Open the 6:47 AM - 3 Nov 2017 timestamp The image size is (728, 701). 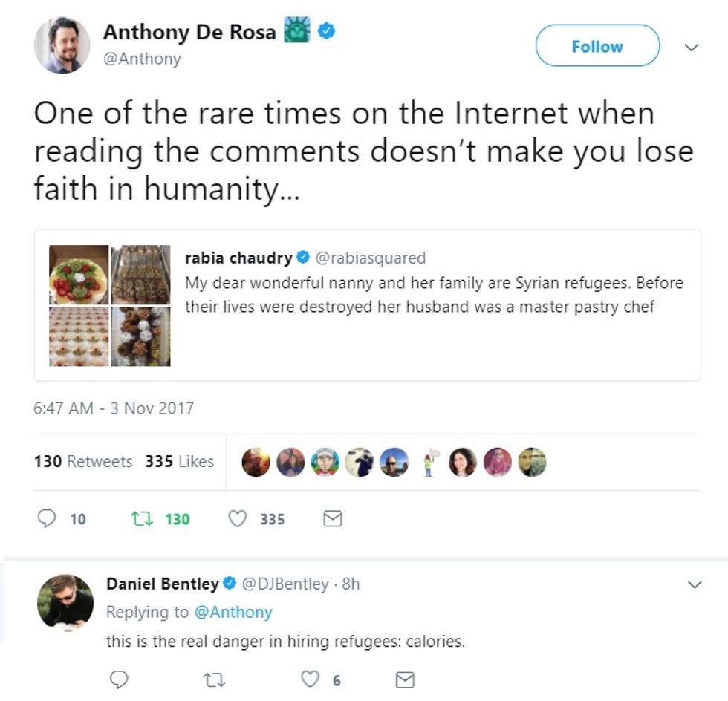tap(114, 408)
